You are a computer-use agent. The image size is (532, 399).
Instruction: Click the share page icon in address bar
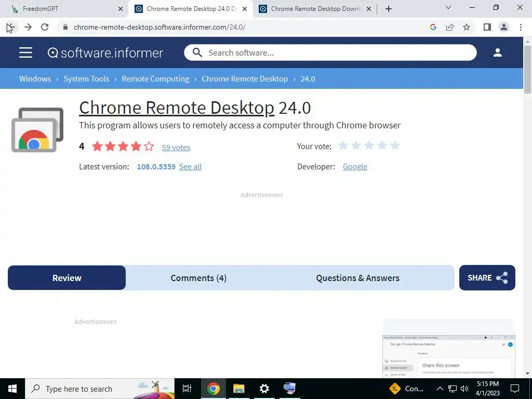tap(450, 27)
